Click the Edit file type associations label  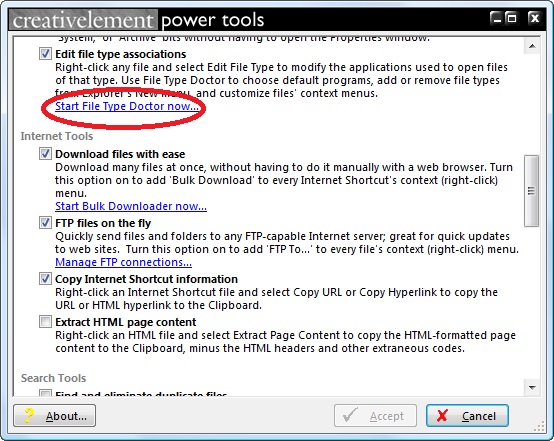pos(120,54)
